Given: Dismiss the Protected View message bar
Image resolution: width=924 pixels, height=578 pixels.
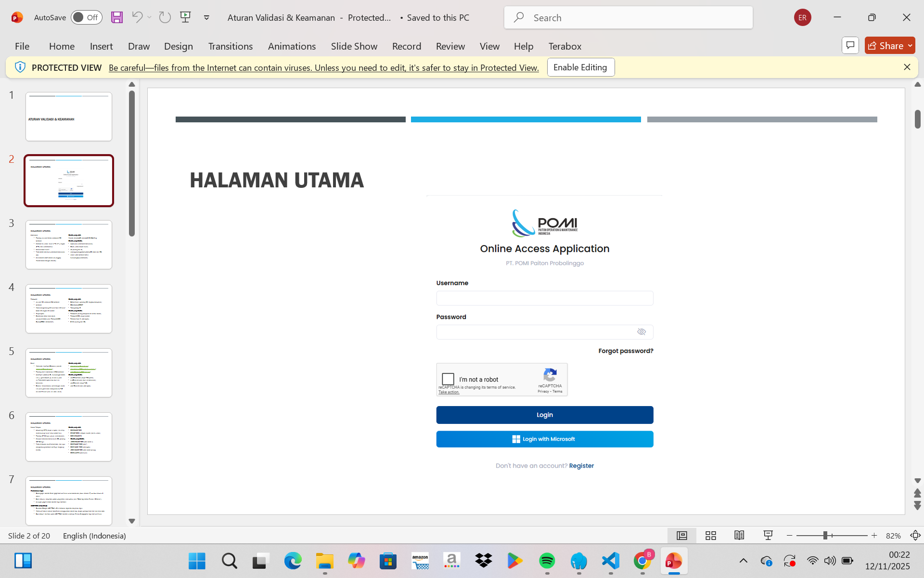Looking at the screenshot, I should coord(907,67).
